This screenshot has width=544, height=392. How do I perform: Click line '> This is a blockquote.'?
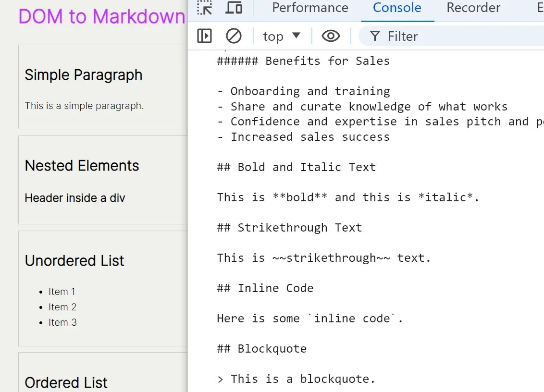tap(296, 379)
